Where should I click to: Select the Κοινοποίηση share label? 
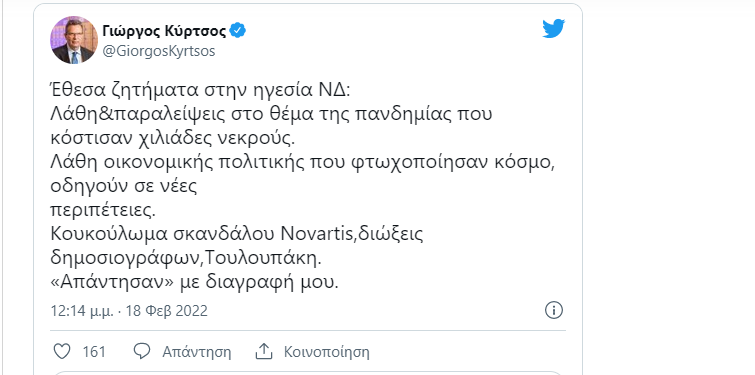click(326, 352)
